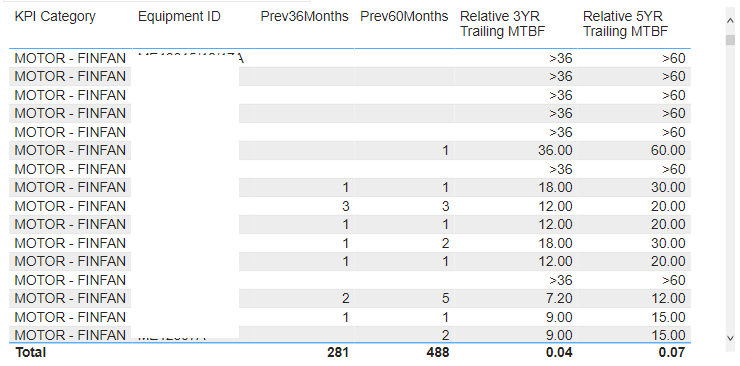740x366 pixels.
Task: Click the Prev60Months column header
Action: click(404, 17)
